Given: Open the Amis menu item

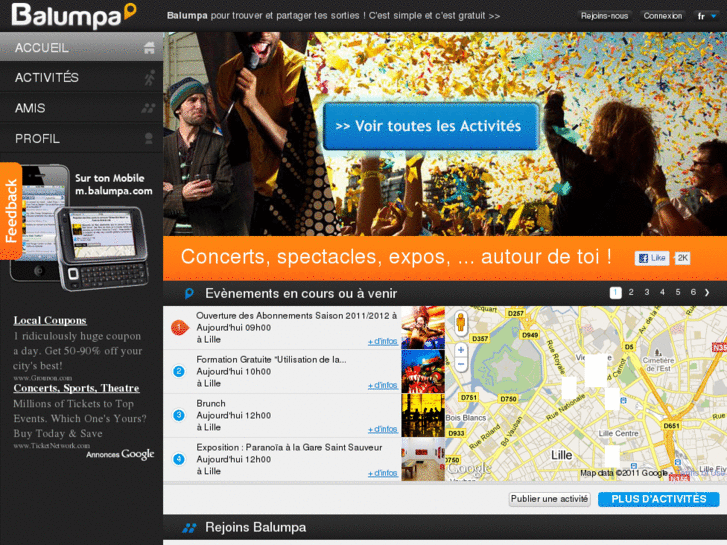Looking at the screenshot, I should coord(81,108).
